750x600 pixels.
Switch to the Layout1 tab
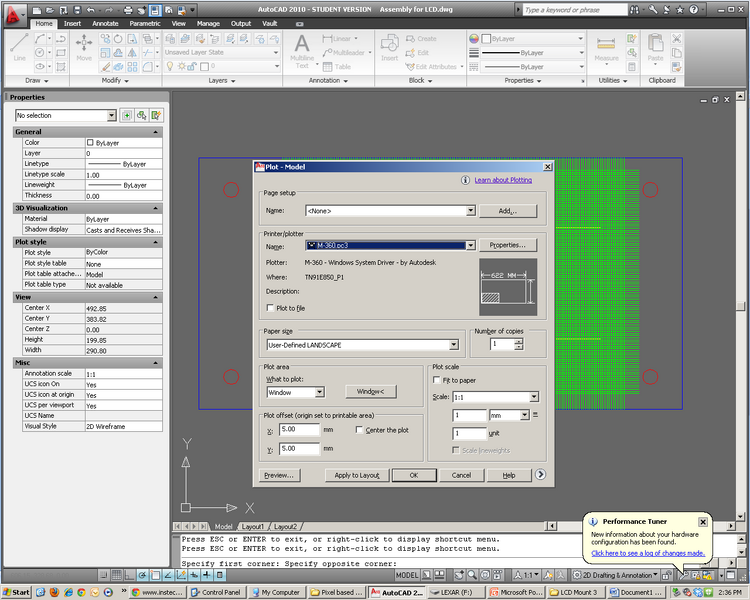tap(253, 526)
